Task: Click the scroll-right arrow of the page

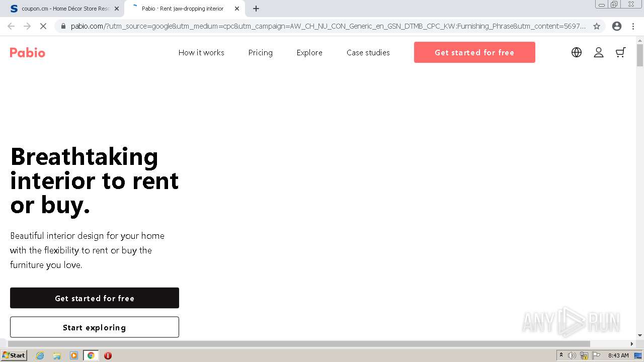Action: tap(632, 344)
